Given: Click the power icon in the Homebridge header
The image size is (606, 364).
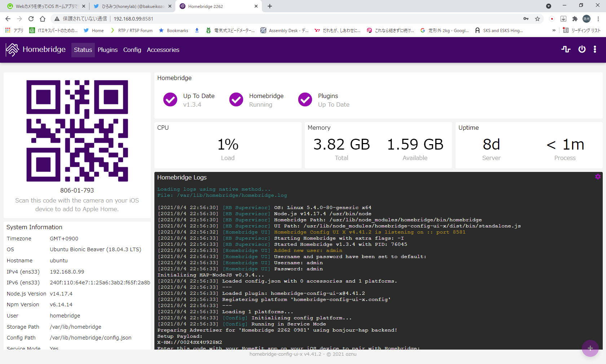Looking at the screenshot, I should pos(582,49).
